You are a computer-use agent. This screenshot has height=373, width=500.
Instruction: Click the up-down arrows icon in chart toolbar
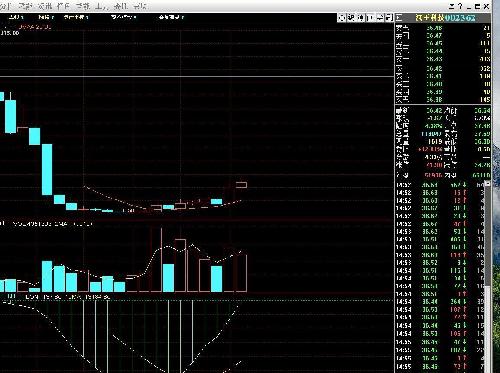pyautogui.click(x=380, y=18)
